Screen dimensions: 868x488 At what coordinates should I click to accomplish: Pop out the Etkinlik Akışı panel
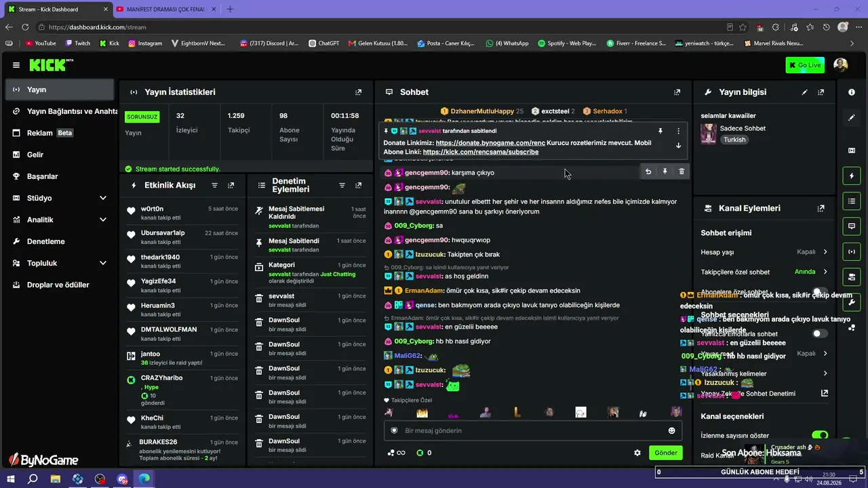[231, 185]
